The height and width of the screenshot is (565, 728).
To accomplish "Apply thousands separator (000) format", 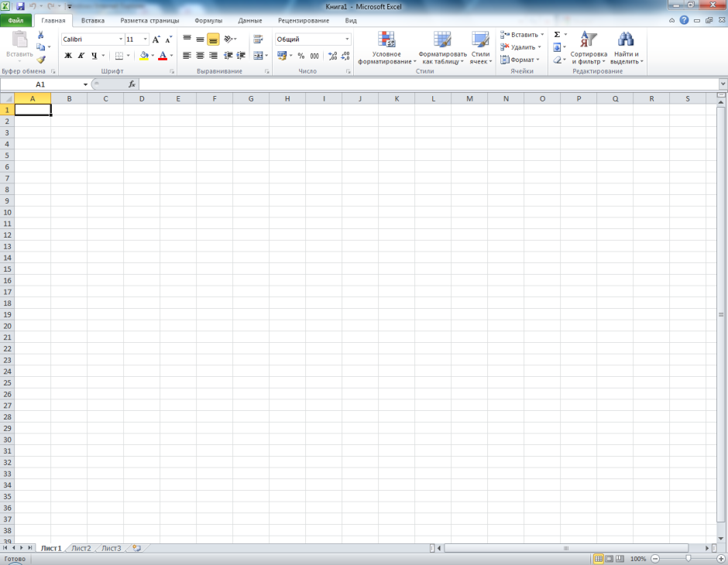I will click(314, 56).
